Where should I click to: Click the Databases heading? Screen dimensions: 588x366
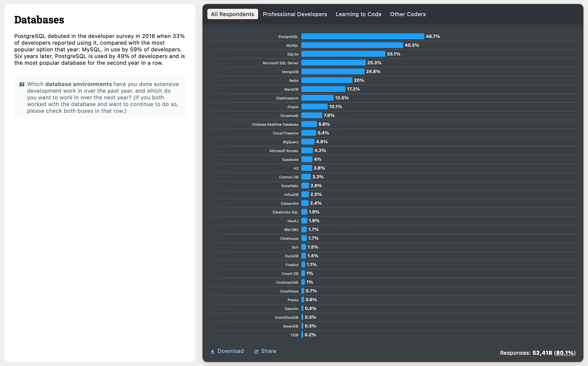pos(39,19)
